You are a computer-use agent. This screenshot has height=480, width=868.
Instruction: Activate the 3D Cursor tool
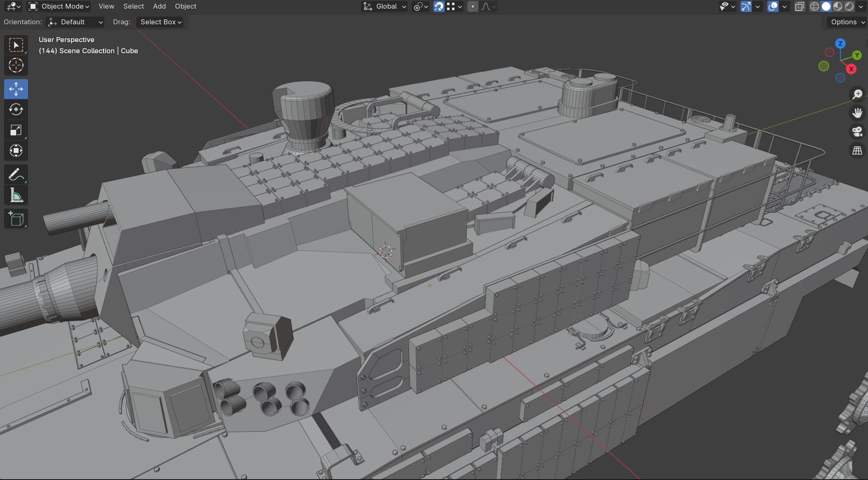[16, 65]
